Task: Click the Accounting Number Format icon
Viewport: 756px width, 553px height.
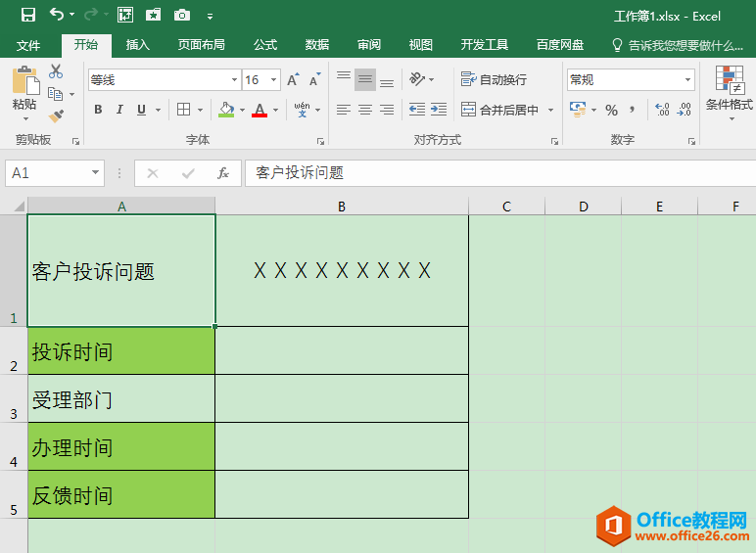Action: coord(578,110)
